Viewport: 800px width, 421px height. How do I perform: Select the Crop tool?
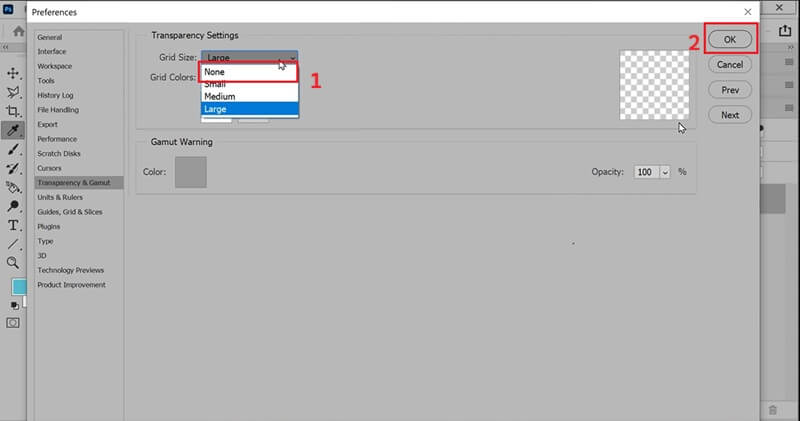pos(13,111)
